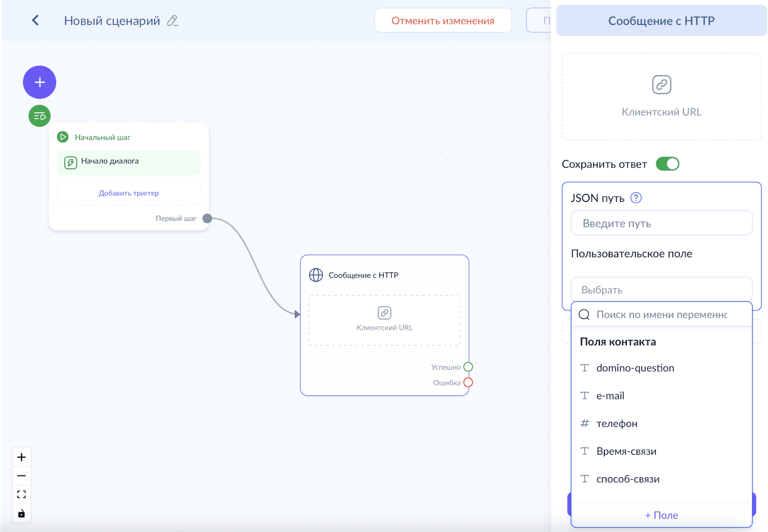Click the number hash icon beside телефон

coord(585,423)
